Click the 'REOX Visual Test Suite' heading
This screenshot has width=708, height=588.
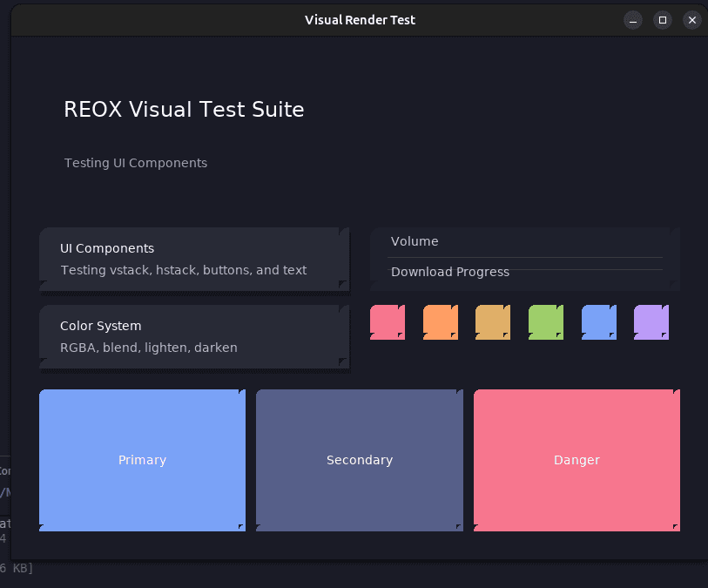184,109
